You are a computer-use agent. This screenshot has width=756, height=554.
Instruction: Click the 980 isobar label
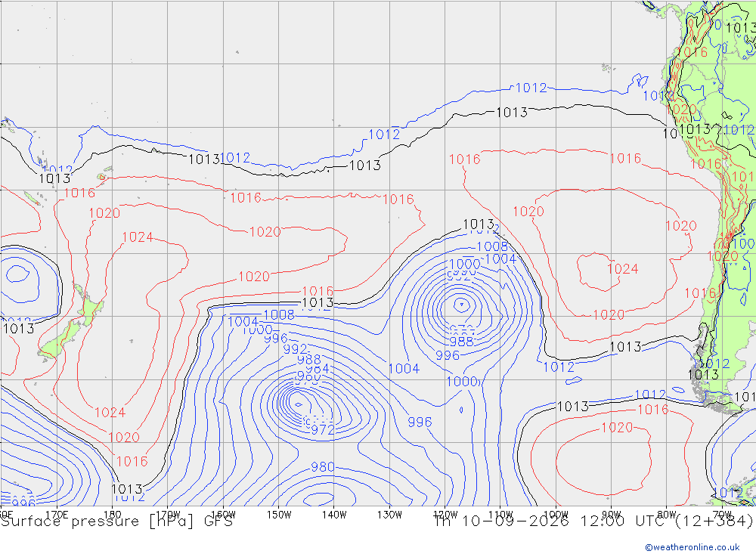(x=323, y=467)
